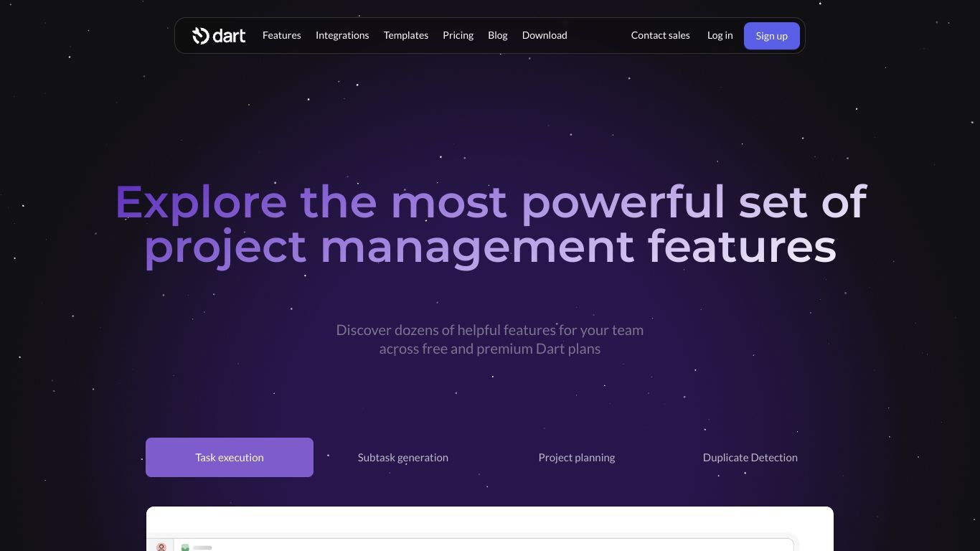
Task: Select the Task execution tab
Action: [x=230, y=457]
